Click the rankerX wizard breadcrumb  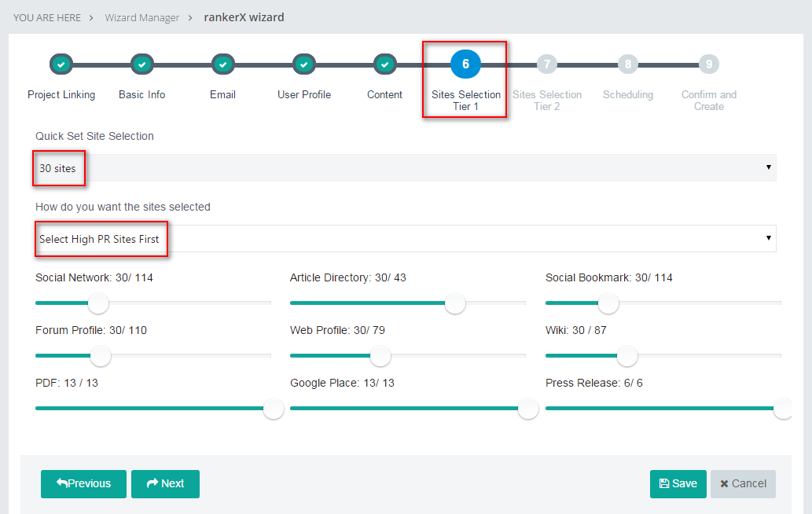coord(244,17)
